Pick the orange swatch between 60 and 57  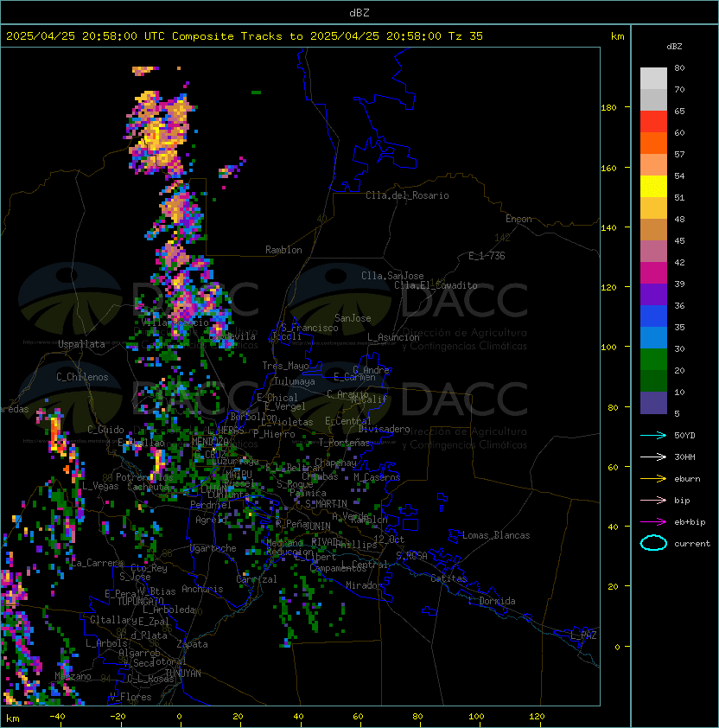pos(653,143)
